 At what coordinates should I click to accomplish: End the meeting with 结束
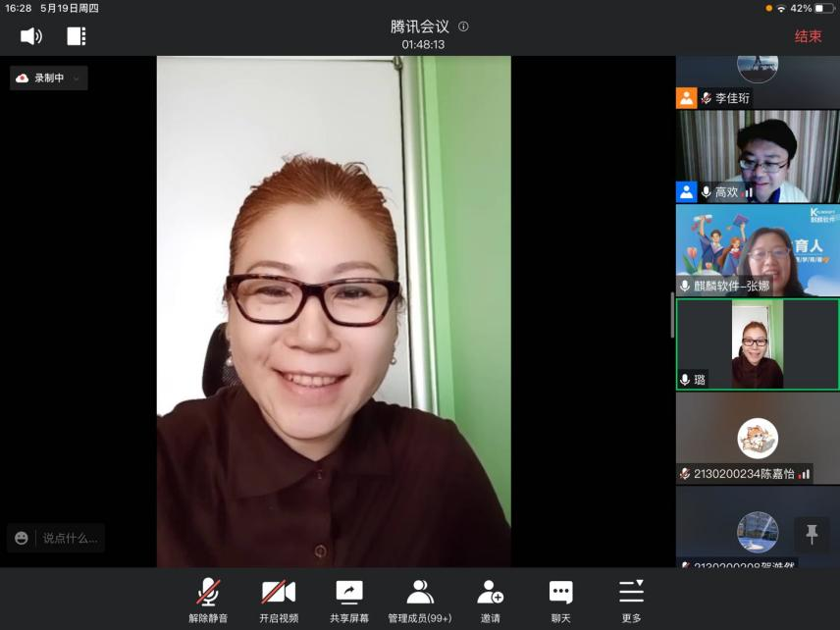point(808,36)
